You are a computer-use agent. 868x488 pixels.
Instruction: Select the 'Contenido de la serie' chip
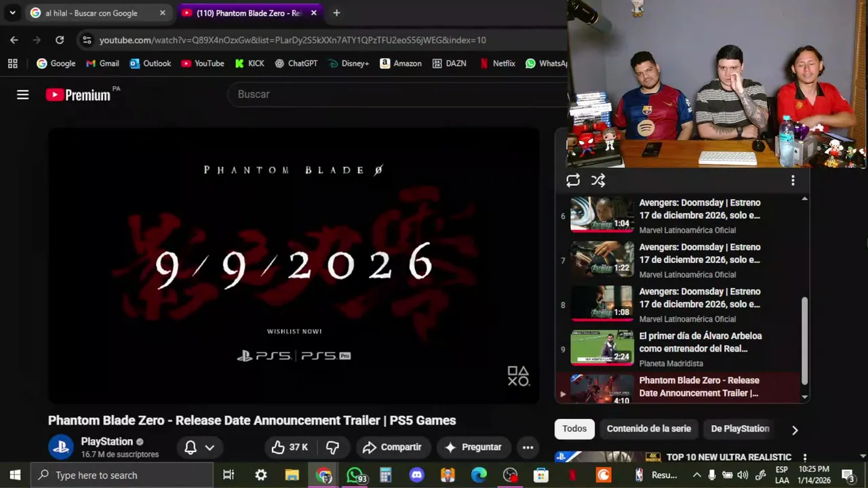click(649, 429)
